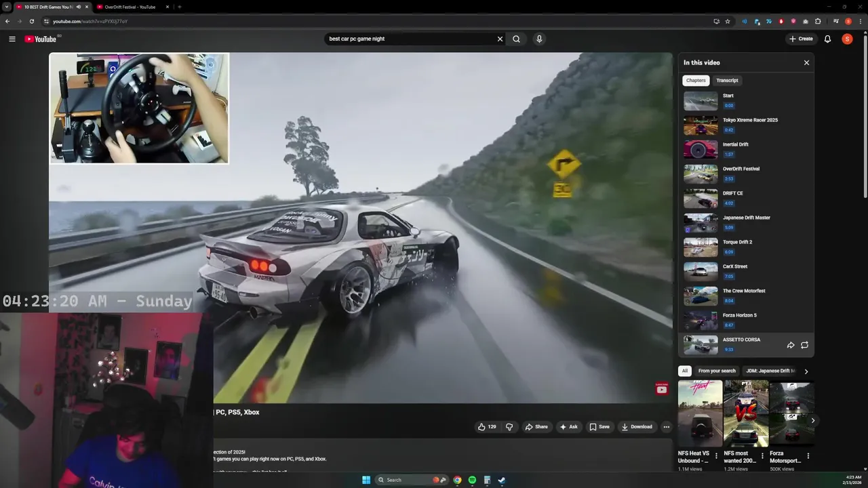Open Calculator from the taskbar
Viewport: 868px width, 488px height.
click(x=487, y=480)
